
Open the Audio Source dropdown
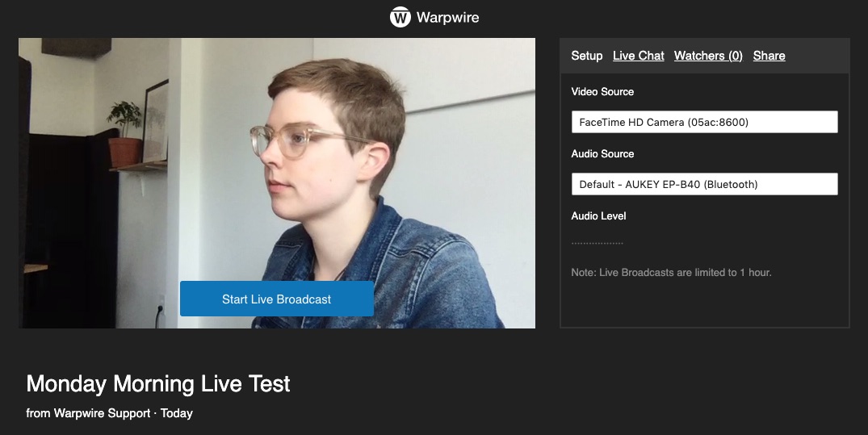[x=705, y=184]
